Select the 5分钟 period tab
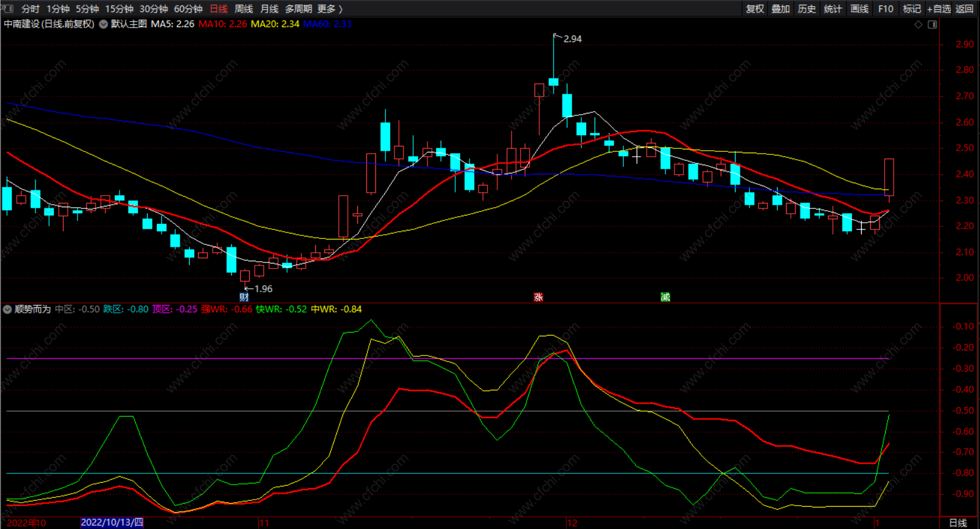The height and width of the screenshot is (529, 980). tap(87, 9)
